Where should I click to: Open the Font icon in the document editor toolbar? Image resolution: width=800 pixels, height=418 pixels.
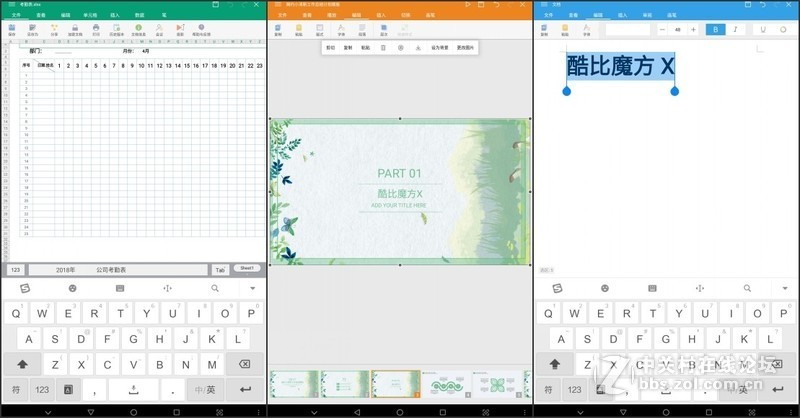(587, 30)
